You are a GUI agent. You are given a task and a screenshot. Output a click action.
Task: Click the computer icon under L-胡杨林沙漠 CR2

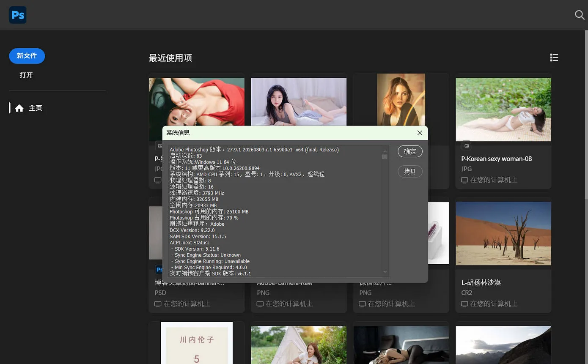464,304
